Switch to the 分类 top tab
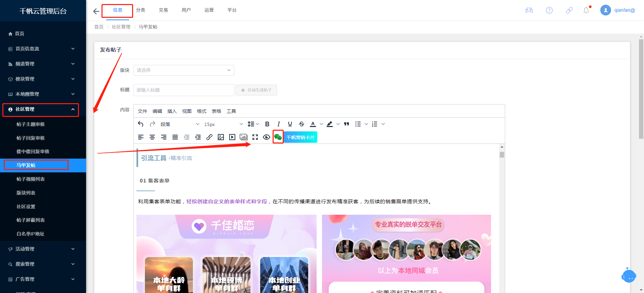The height and width of the screenshot is (293, 644). 140,10
